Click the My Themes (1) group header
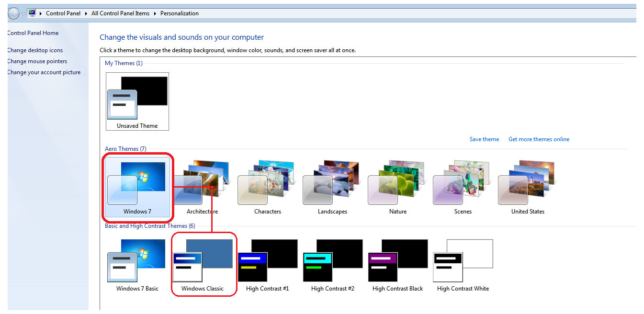 pos(124,63)
